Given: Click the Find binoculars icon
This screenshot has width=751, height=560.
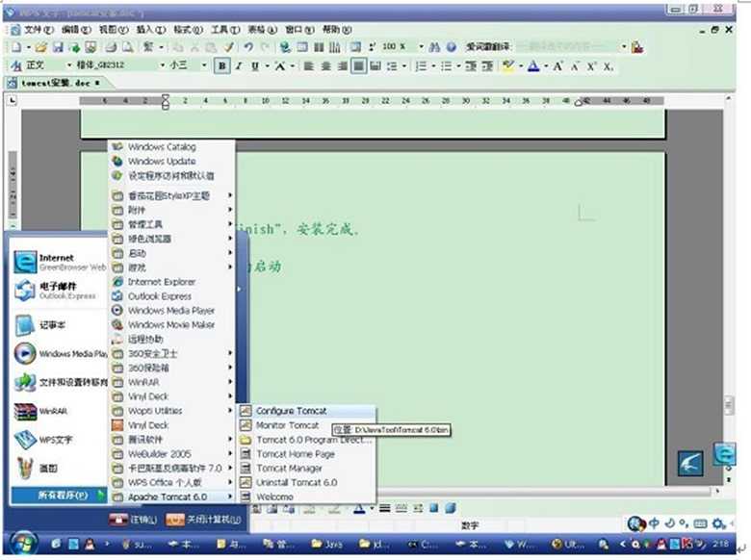Looking at the screenshot, I should click(x=434, y=47).
